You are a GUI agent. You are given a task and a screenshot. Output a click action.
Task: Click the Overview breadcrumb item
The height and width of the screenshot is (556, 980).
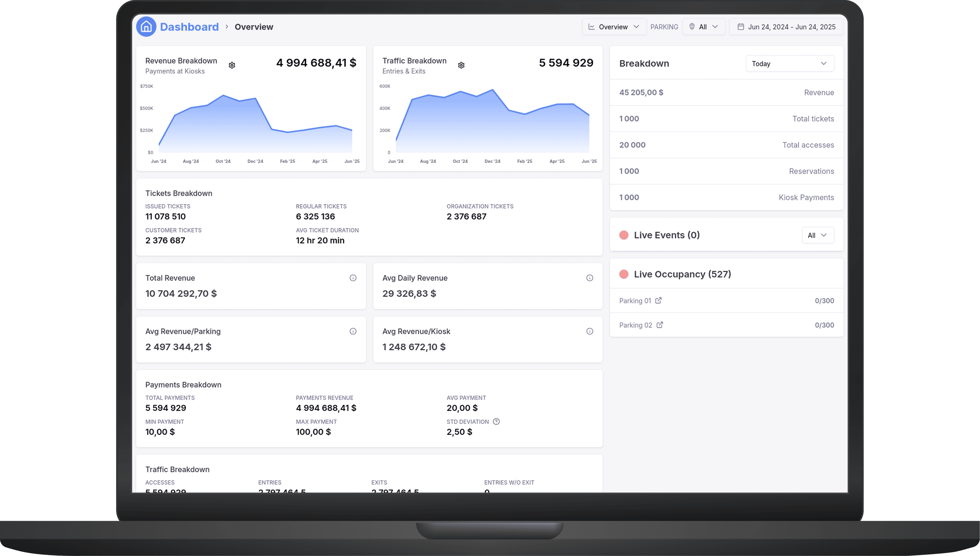coord(254,27)
